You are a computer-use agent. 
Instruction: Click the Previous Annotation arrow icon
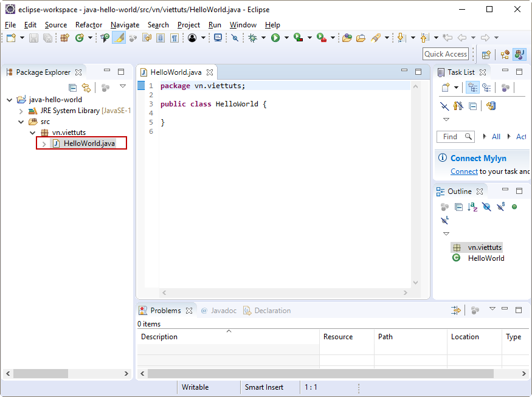click(424, 38)
